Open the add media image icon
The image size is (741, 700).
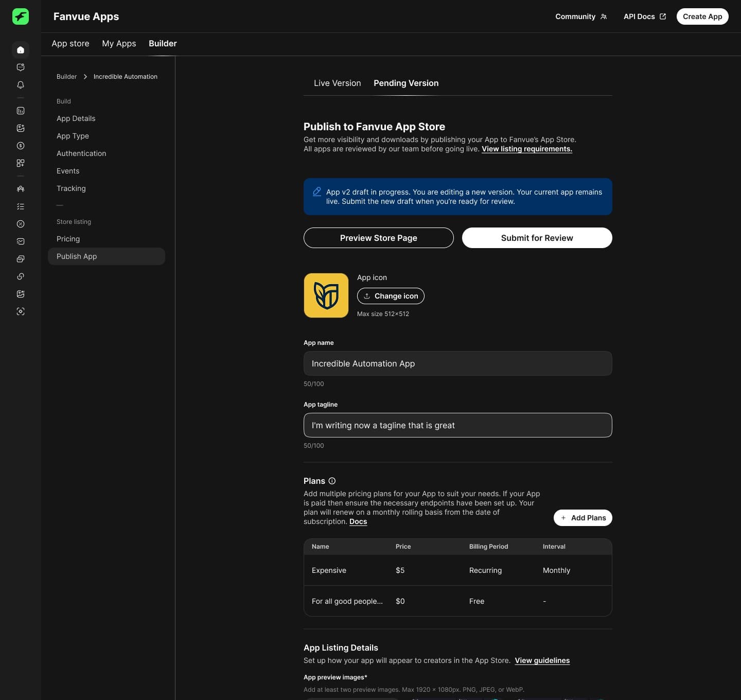click(21, 128)
